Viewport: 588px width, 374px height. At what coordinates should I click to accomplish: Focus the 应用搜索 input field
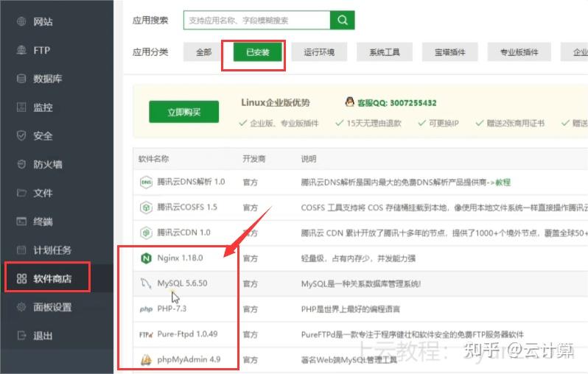(x=257, y=20)
